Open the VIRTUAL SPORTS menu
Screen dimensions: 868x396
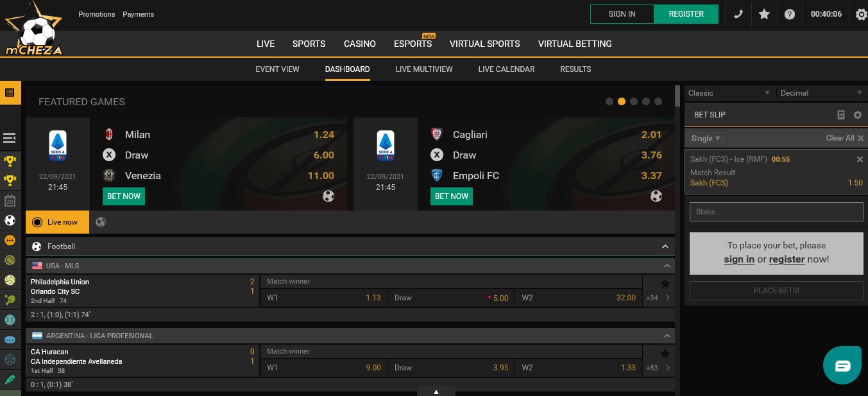(x=485, y=44)
